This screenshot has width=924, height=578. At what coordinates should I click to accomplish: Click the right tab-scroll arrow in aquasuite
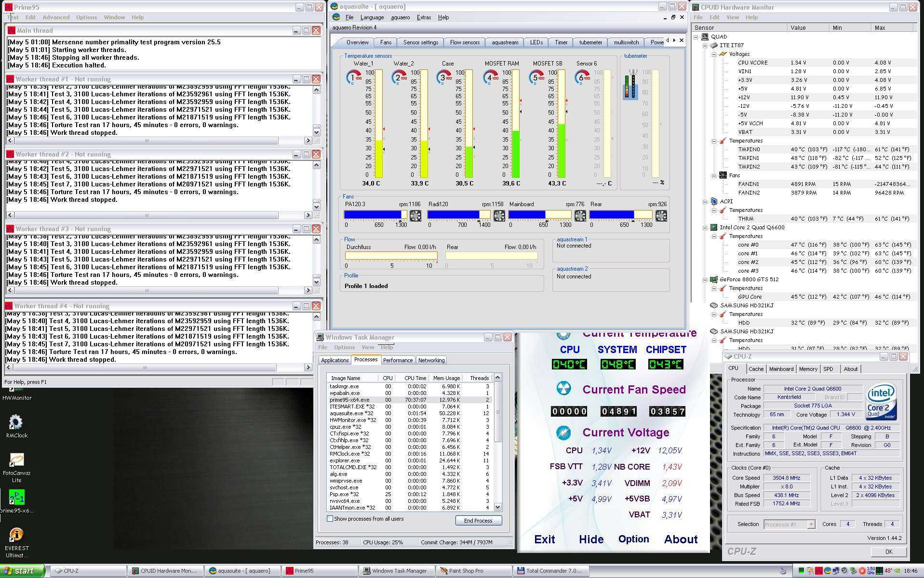[x=674, y=40]
